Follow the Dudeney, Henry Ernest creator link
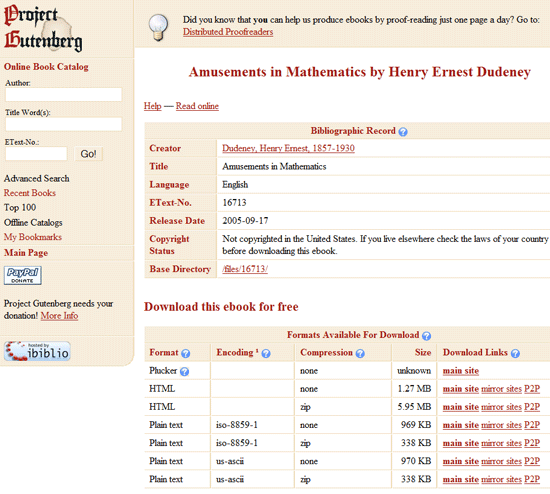 288,148
